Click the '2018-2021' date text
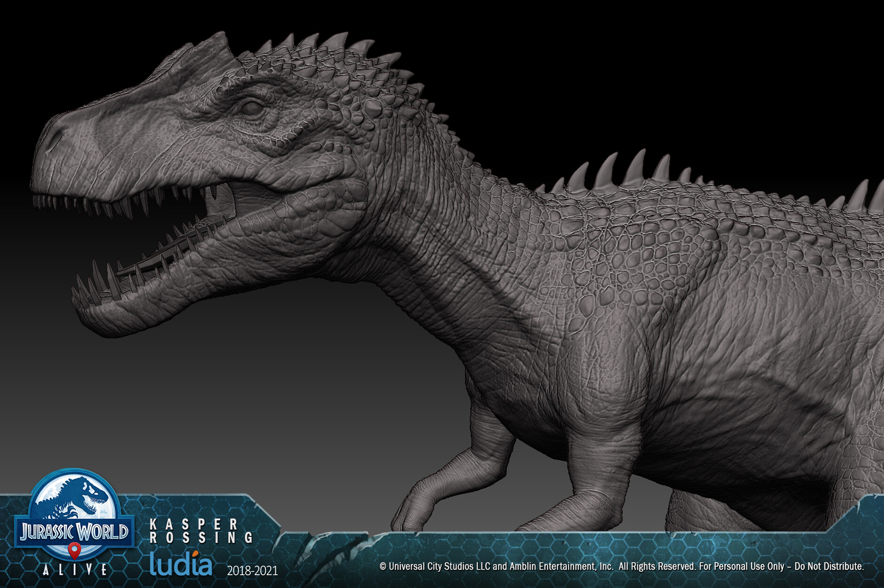The image size is (884, 588). point(253,571)
